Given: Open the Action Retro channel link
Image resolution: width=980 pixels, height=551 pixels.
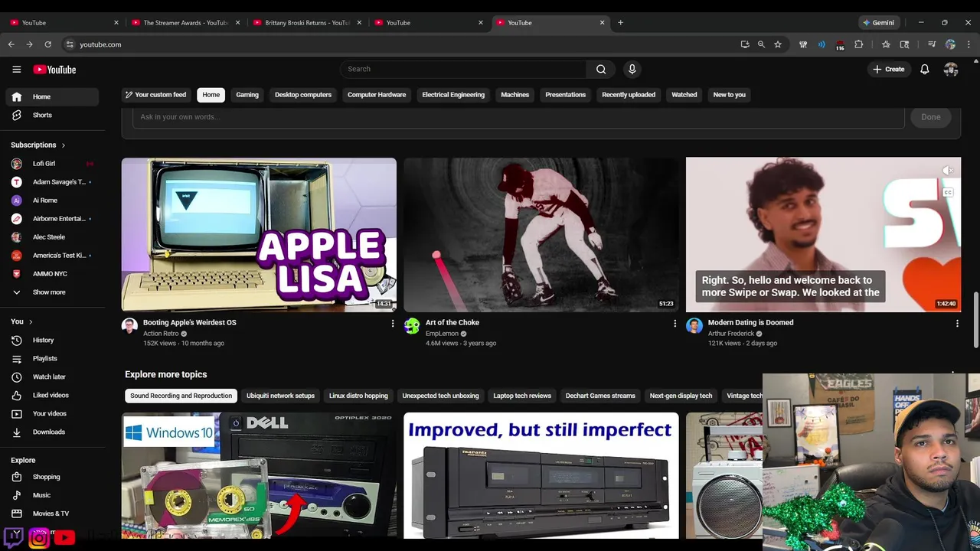Looking at the screenshot, I should (x=161, y=334).
